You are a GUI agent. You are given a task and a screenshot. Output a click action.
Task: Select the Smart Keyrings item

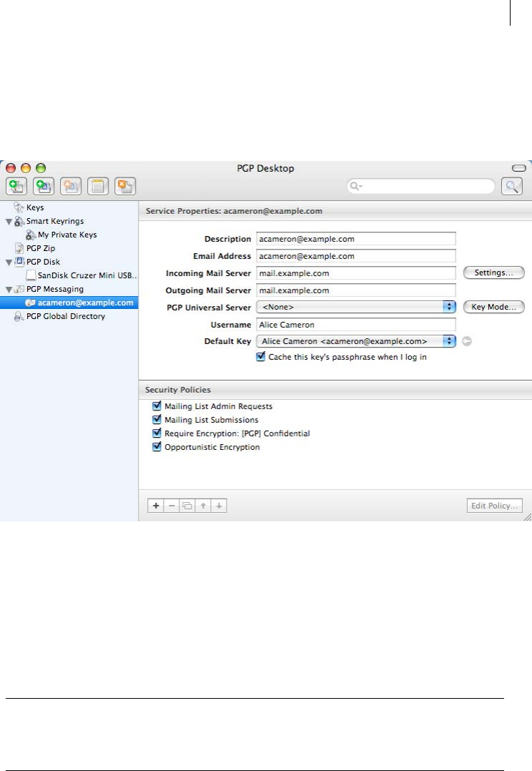pos(55,221)
